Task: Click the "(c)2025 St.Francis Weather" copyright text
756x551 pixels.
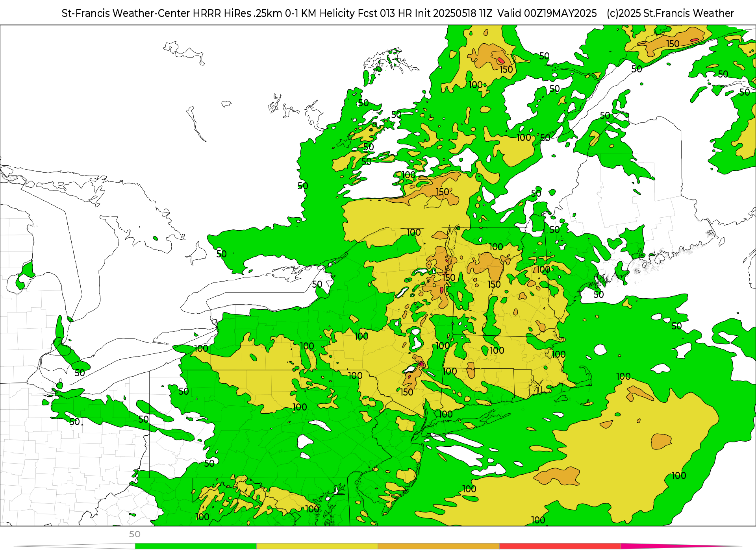Action: pyautogui.click(x=670, y=13)
